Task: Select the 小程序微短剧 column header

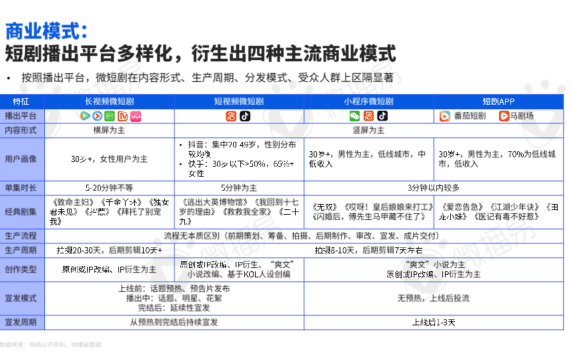Action: coord(369,101)
